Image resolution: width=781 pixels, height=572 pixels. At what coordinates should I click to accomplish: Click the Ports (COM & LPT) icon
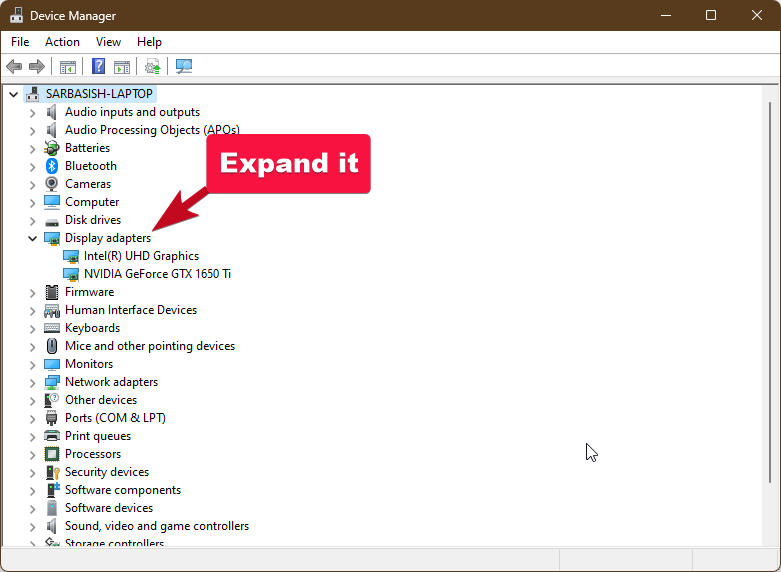pos(52,418)
